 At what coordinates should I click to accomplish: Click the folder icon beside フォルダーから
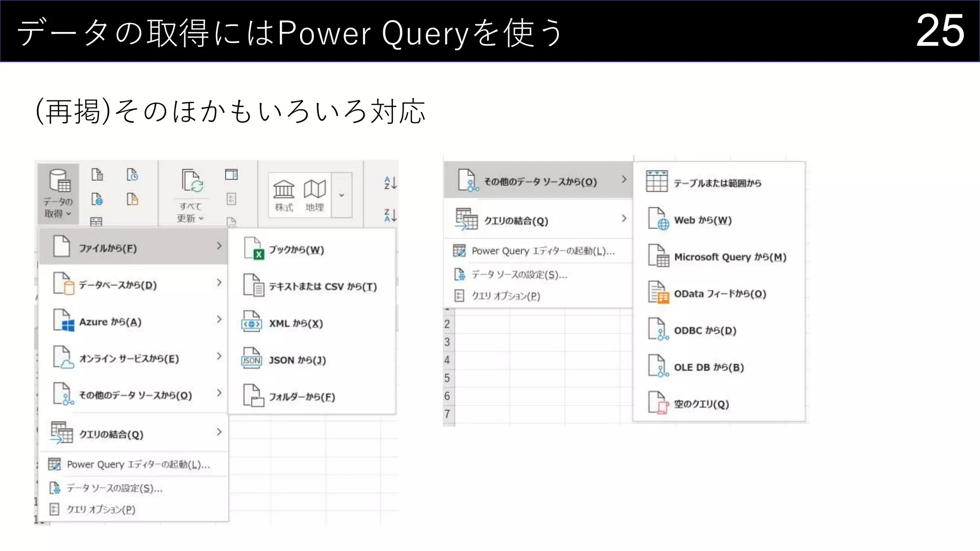click(254, 396)
